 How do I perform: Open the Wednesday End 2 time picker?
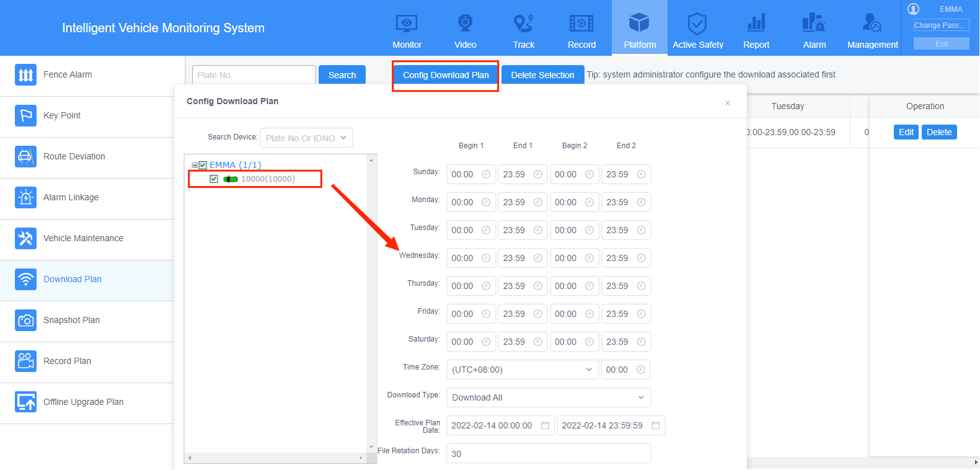626,258
